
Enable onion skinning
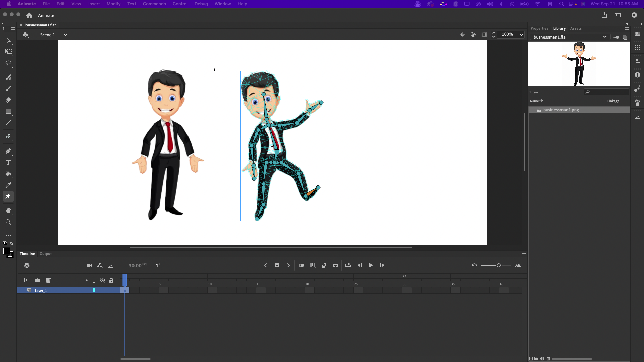point(301,265)
